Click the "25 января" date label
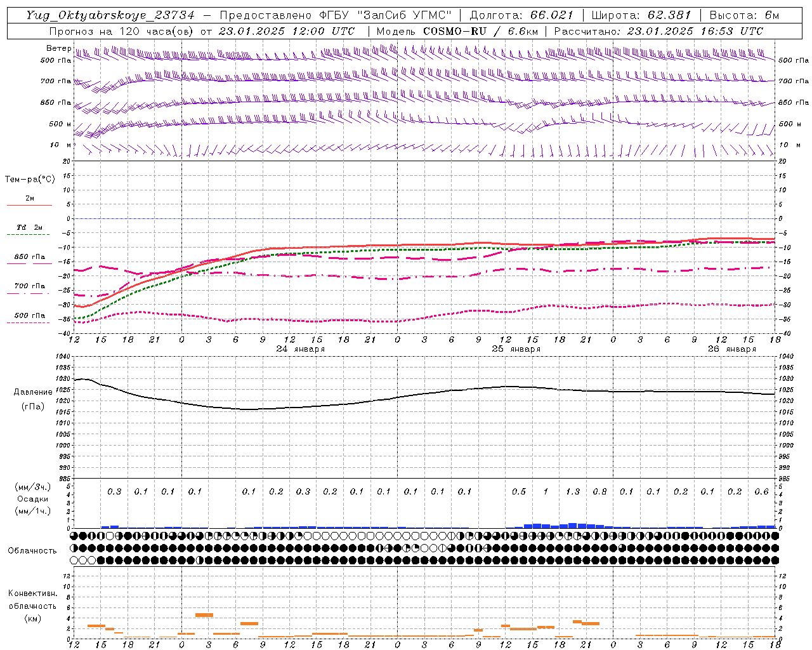The height and width of the screenshot is (650, 812). (x=516, y=349)
